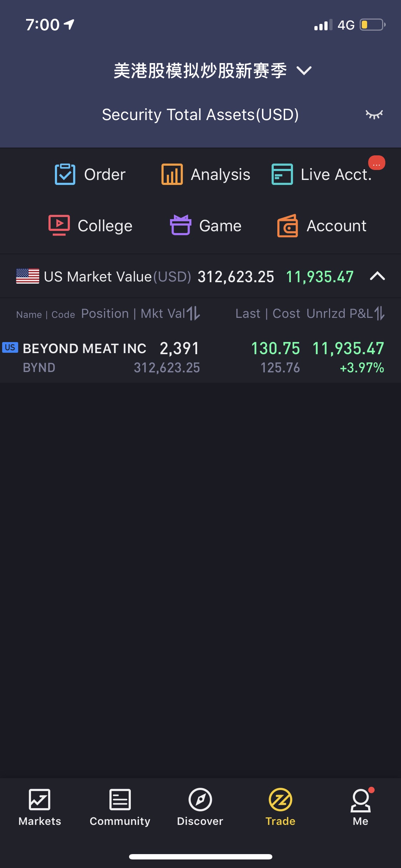401x868 pixels.
Task: Toggle sort by Unrlzd P&L arrows
Action: click(x=379, y=314)
